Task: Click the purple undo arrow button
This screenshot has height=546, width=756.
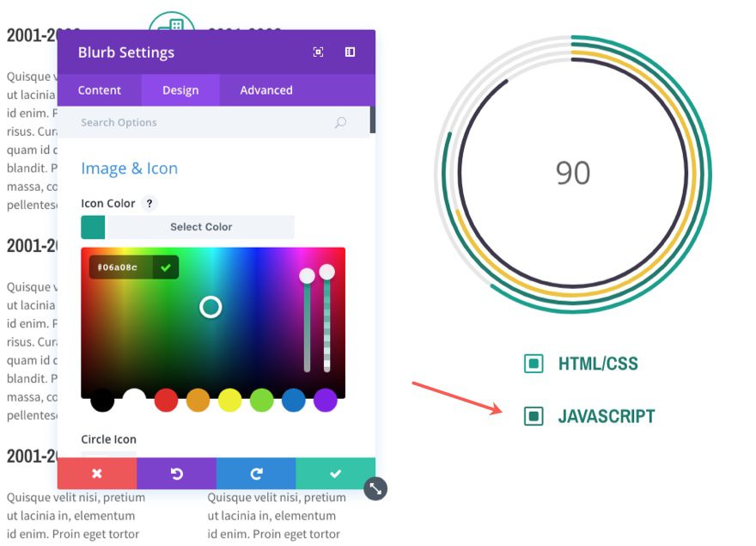Action: [x=176, y=474]
